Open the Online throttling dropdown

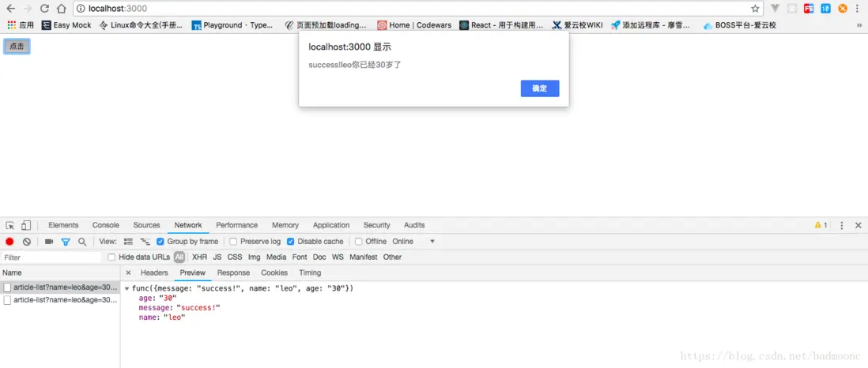coord(413,242)
